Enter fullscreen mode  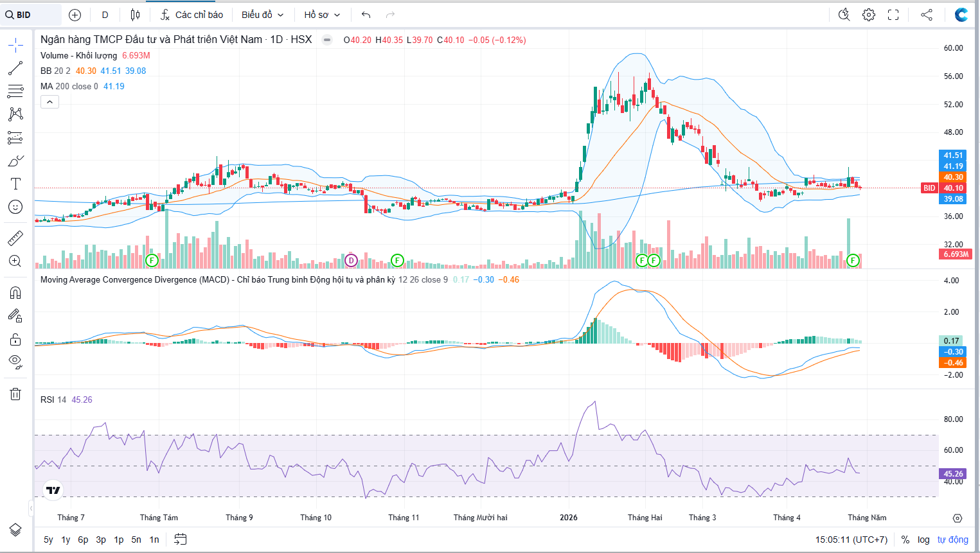[893, 15]
